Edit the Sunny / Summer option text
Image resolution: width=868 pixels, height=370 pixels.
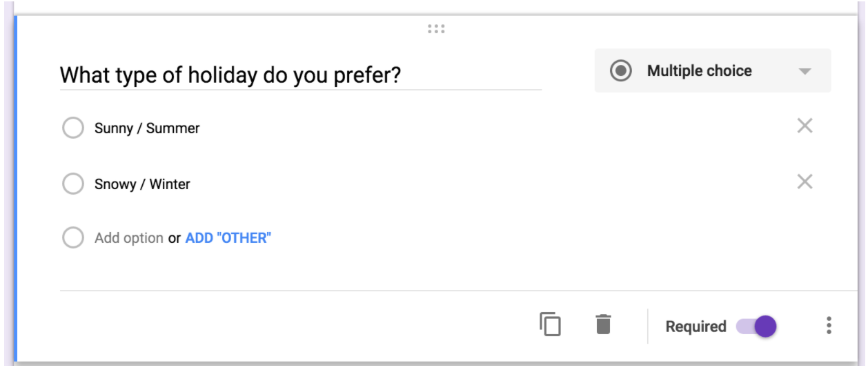click(147, 128)
